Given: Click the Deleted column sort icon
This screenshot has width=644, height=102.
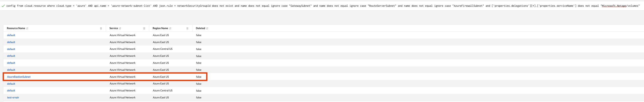Looking at the screenshot, I should [x=207, y=28].
